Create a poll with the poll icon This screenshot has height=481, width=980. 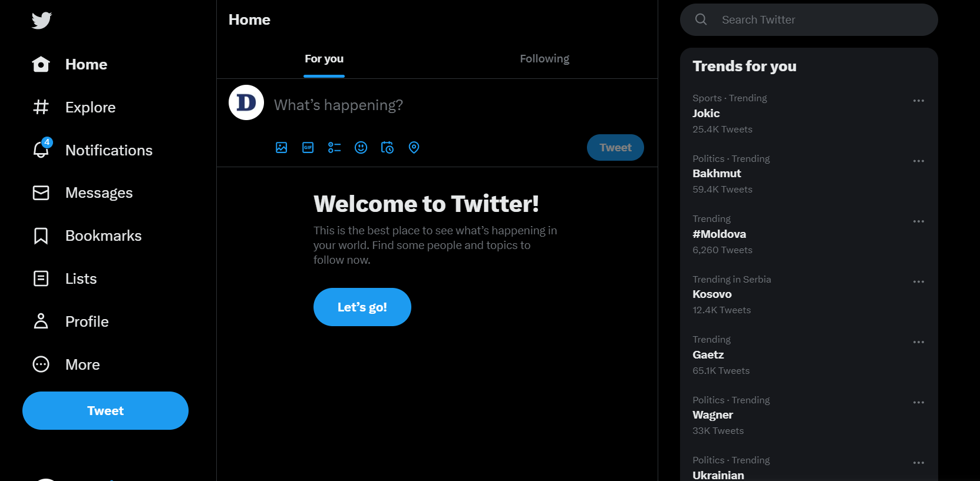(335, 148)
